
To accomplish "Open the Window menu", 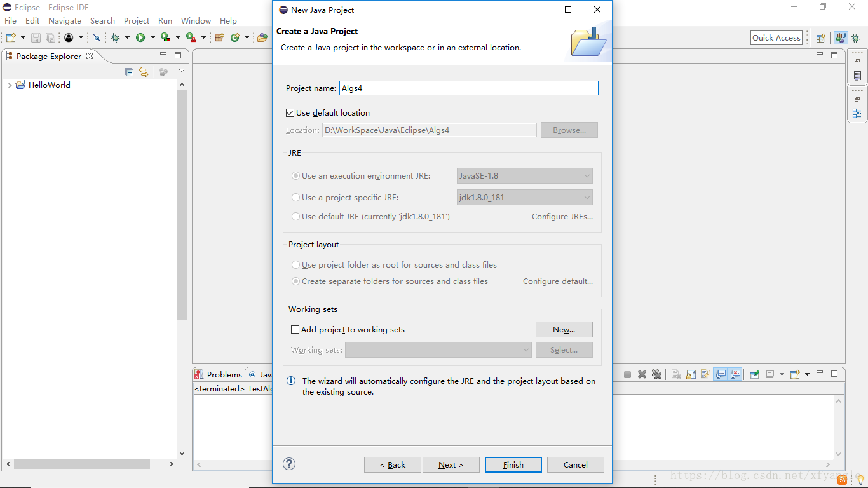I will [x=196, y=20].
